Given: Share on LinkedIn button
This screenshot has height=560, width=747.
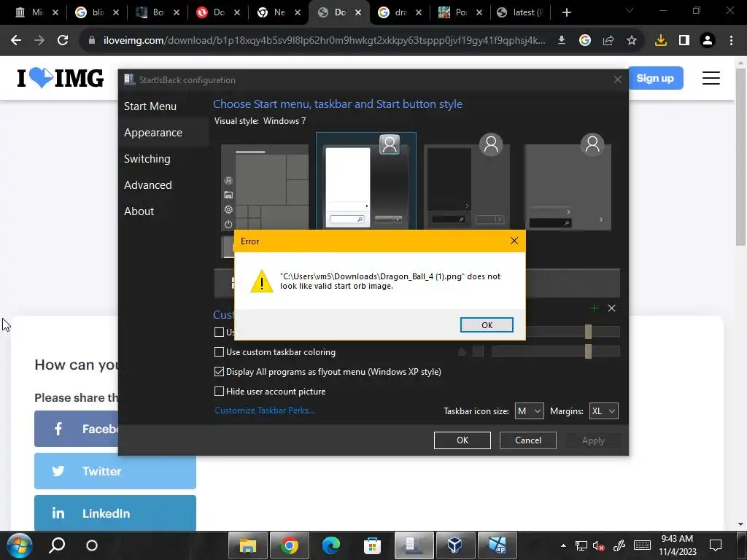Looking at the screenshot, I should (x=115, y=513).
